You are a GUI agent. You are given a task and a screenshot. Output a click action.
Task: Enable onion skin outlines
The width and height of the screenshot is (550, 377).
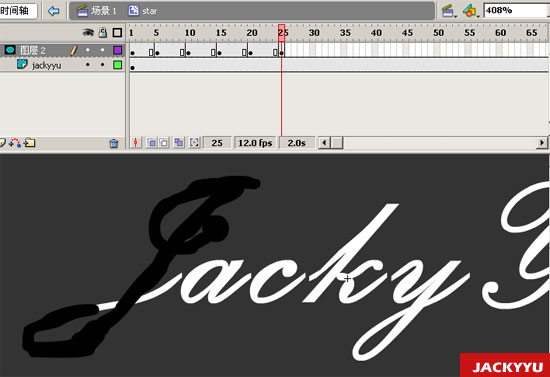(164, 143)
